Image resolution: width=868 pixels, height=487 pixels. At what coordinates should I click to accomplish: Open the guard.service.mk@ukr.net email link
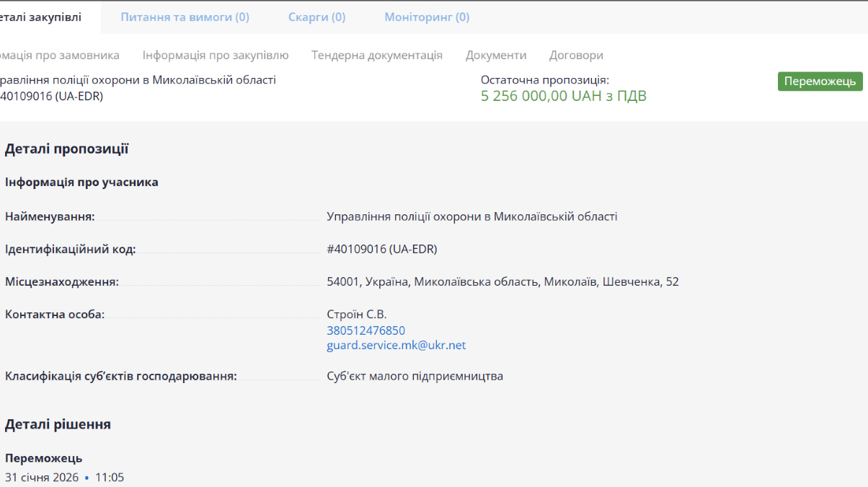tap(396, 345)
